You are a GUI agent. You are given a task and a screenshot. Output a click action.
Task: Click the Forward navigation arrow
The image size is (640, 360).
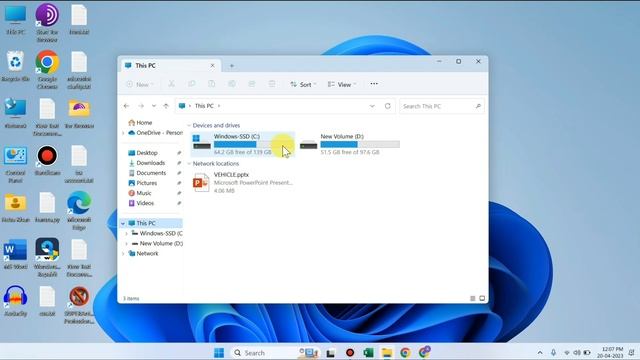[141, 106]
